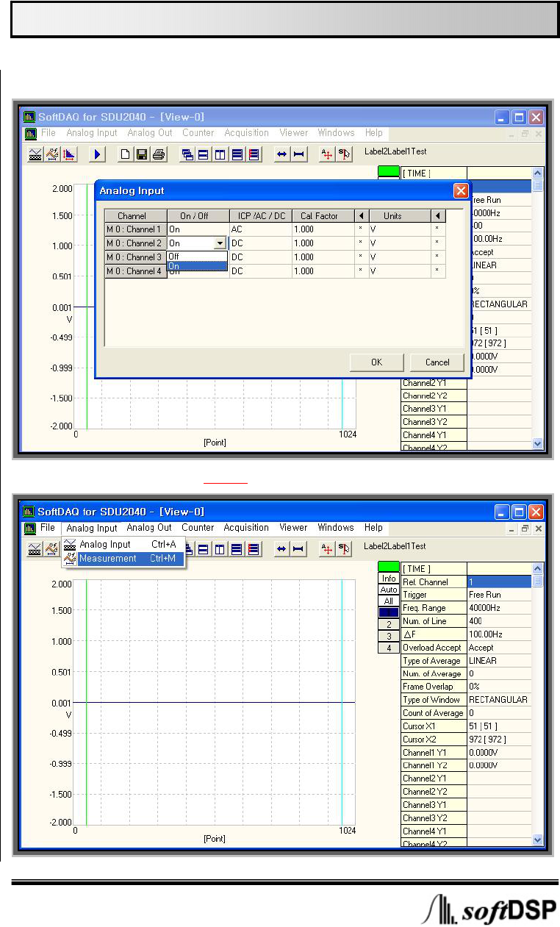Click scroll-down arrow of lower window info panel
The image size is (560, 927).
tap(537, 840)
